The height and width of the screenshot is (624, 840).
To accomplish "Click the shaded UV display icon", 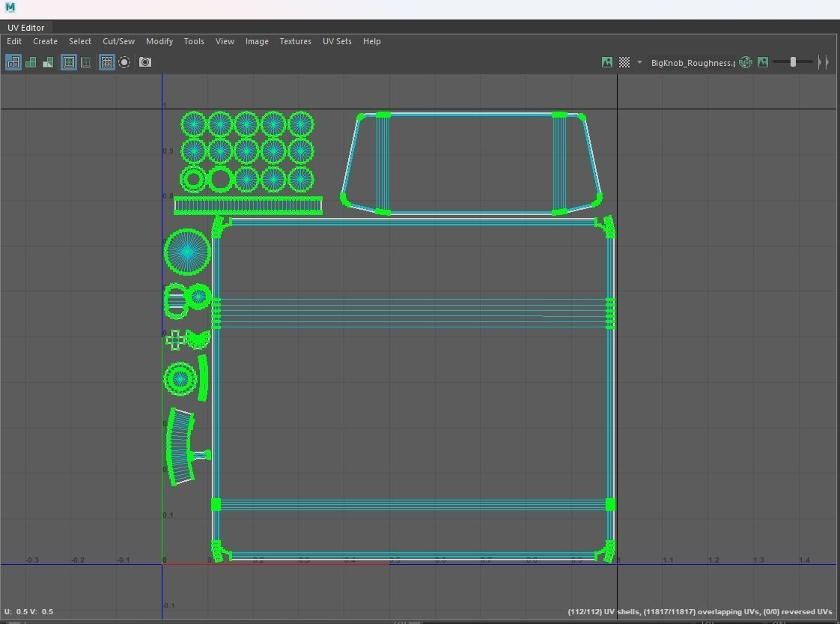I will click(x=31, y=62).
